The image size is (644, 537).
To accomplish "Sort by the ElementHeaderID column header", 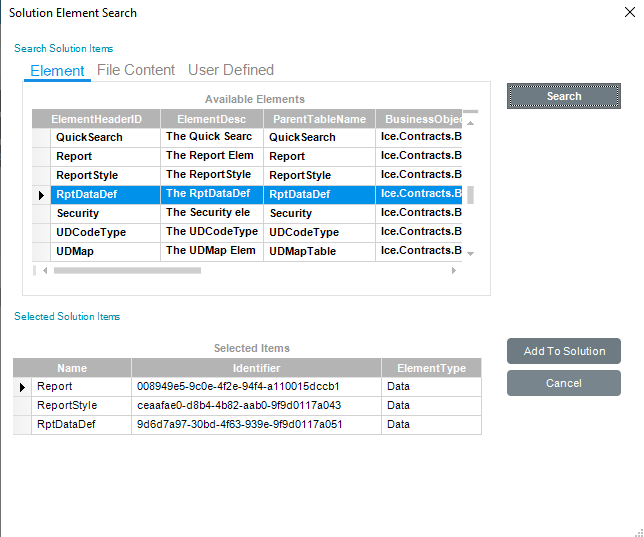I will point(97,119).
